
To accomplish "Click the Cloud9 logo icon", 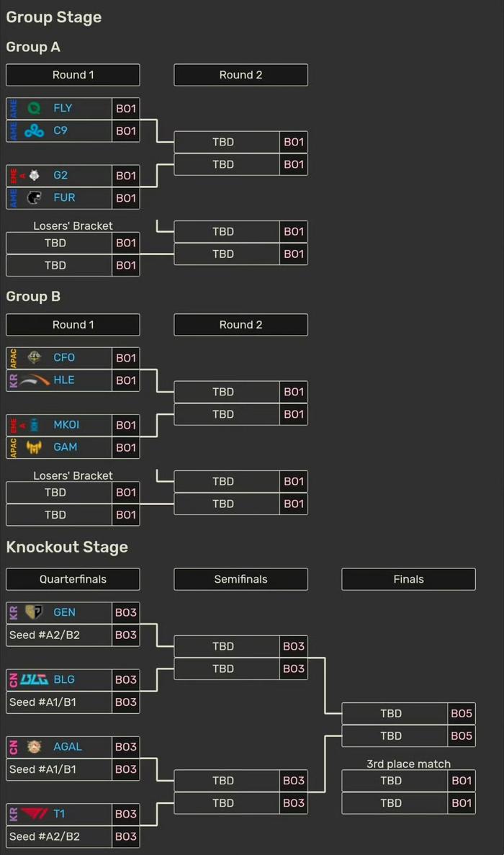I will (x=34, y=131).
